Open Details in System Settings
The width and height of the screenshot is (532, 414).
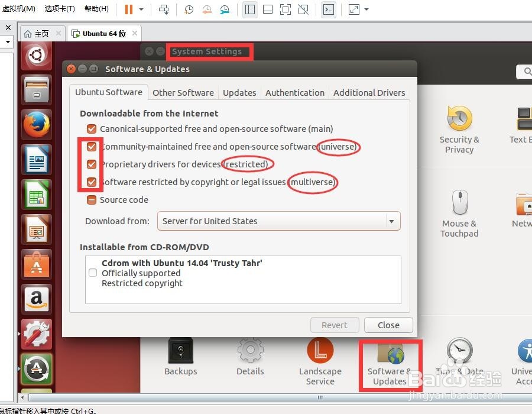[x=250, y=356]
